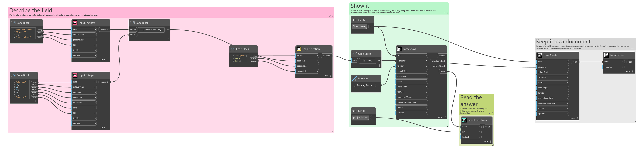Screen dimensions: 644x148
Task: Collapse the "Keep it as a document" group
Action: [x=633, y=49]
